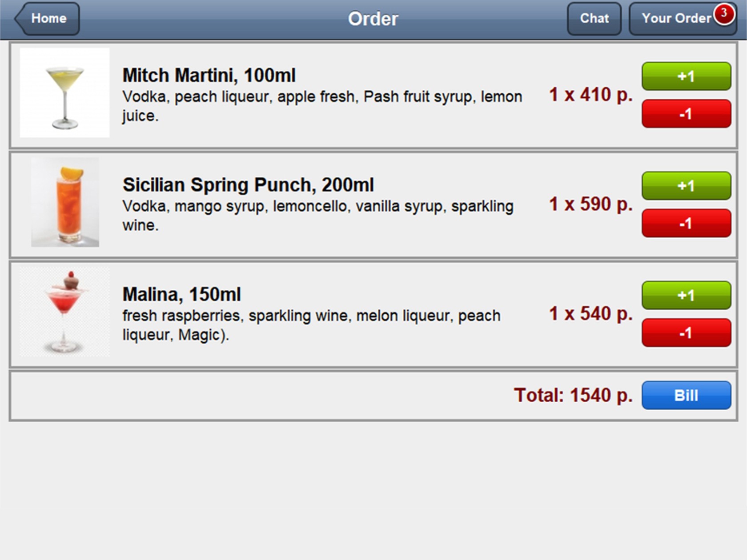Open the Chat screen
The height and width of the screenshot is (560, 747).
[594, 19]
